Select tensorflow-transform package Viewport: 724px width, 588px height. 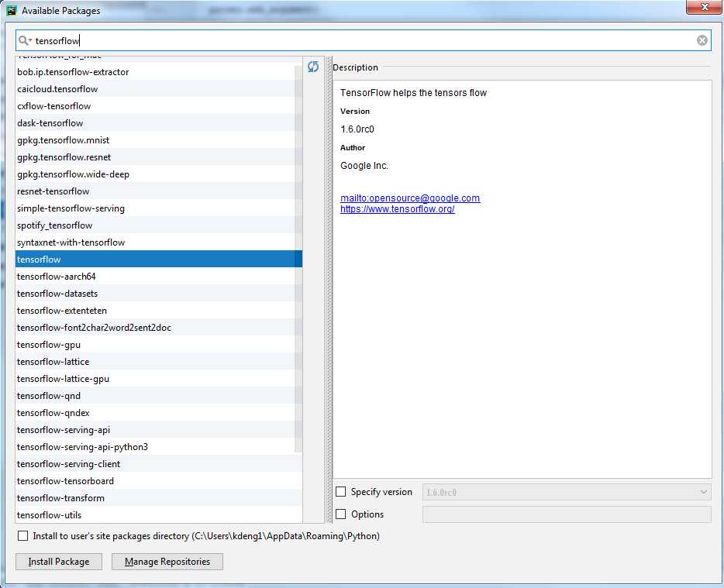(159, 498)
